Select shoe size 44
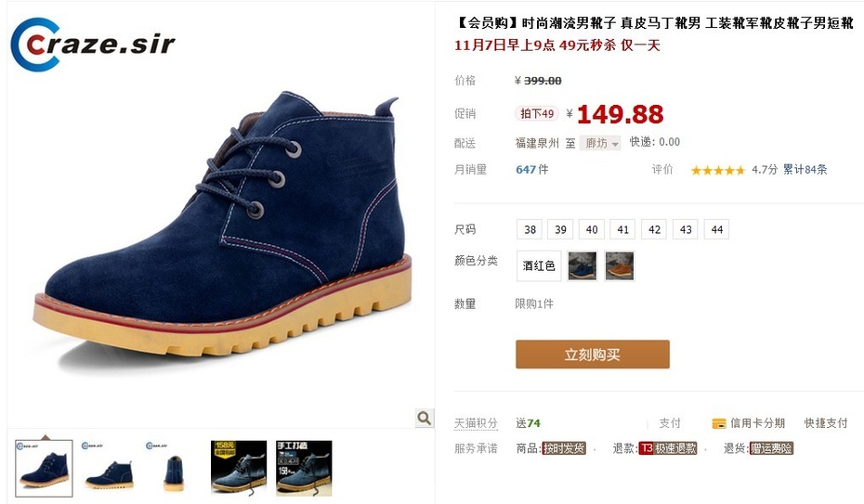 coord(716,229)
